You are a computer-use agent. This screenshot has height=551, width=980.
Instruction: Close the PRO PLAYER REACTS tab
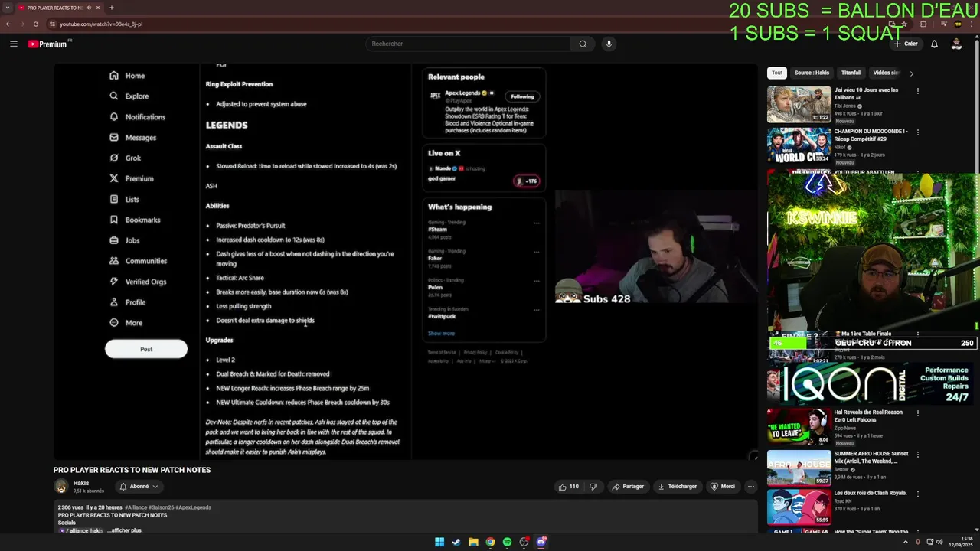tap(100, 8)
